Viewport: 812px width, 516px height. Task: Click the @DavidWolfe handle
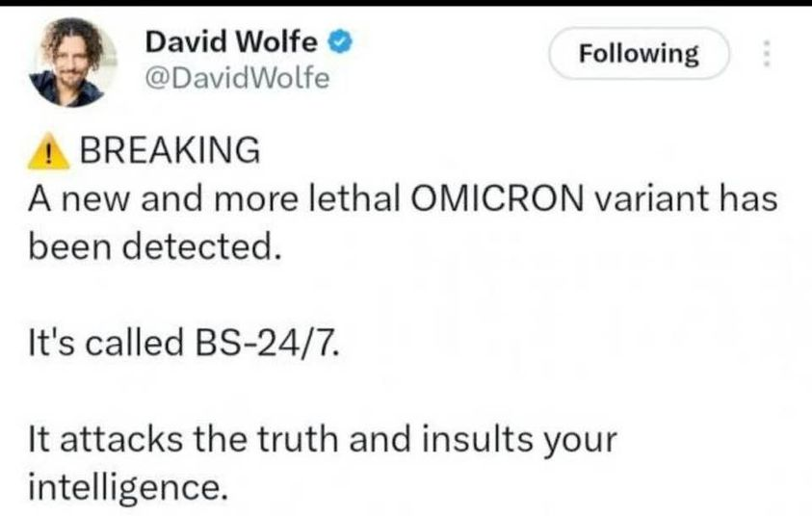click(x=236, y=77)
